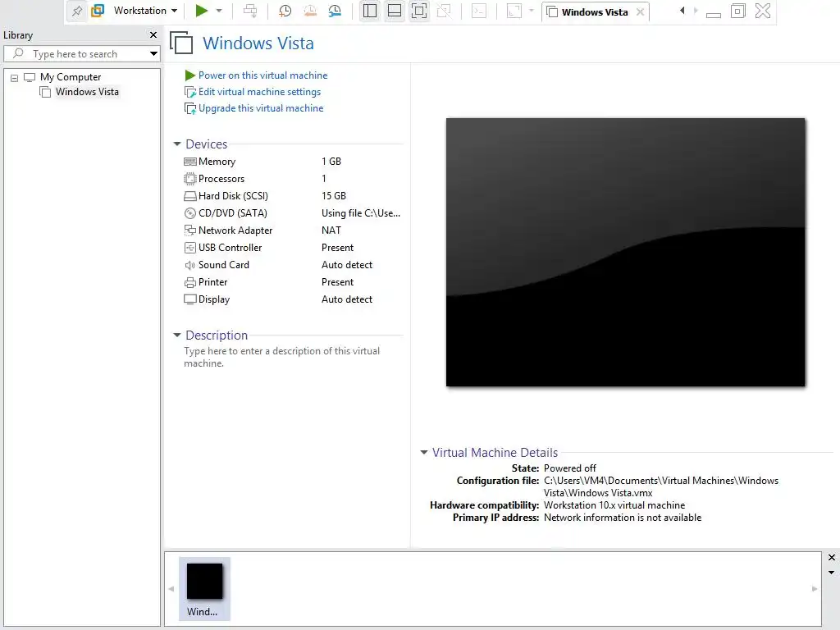This screenshot has height=630, width=840.
Task: Close the thumbnail bar
Action: pos(832,558)
